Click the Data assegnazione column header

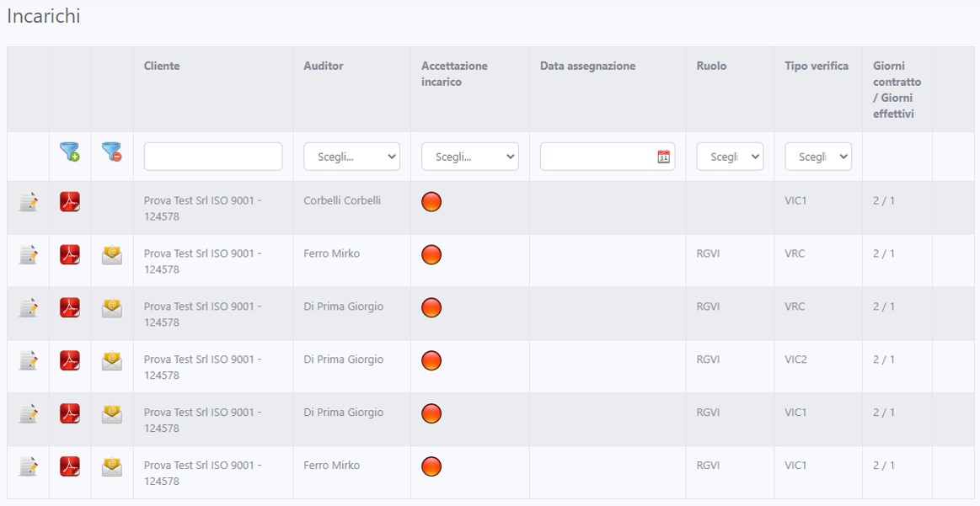587,66
